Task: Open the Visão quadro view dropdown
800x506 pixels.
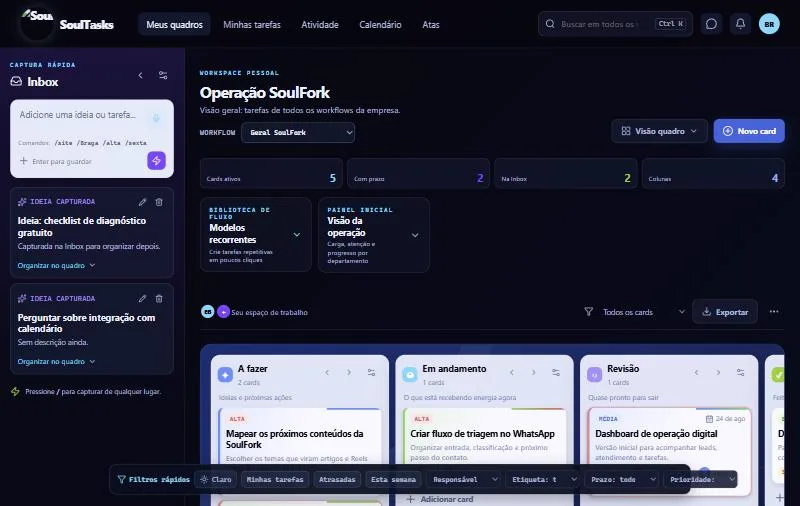Action: tap(659, 131)
